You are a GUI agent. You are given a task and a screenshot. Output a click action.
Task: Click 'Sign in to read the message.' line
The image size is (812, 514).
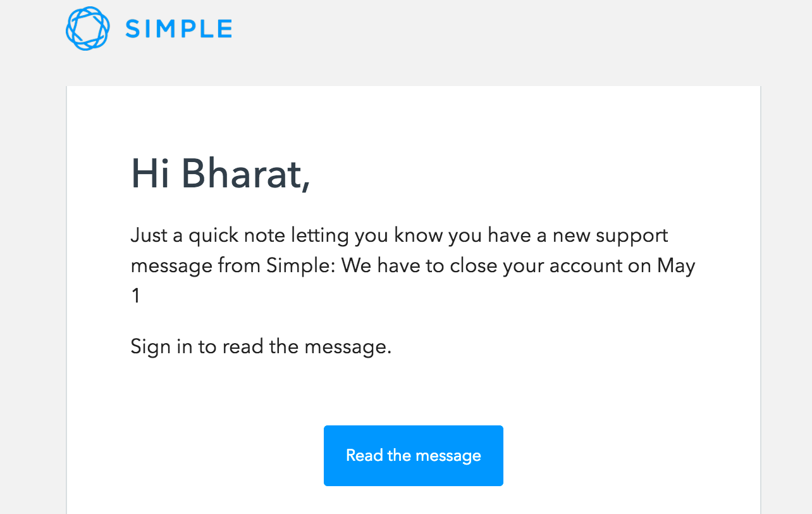click(x=261, y=347)
